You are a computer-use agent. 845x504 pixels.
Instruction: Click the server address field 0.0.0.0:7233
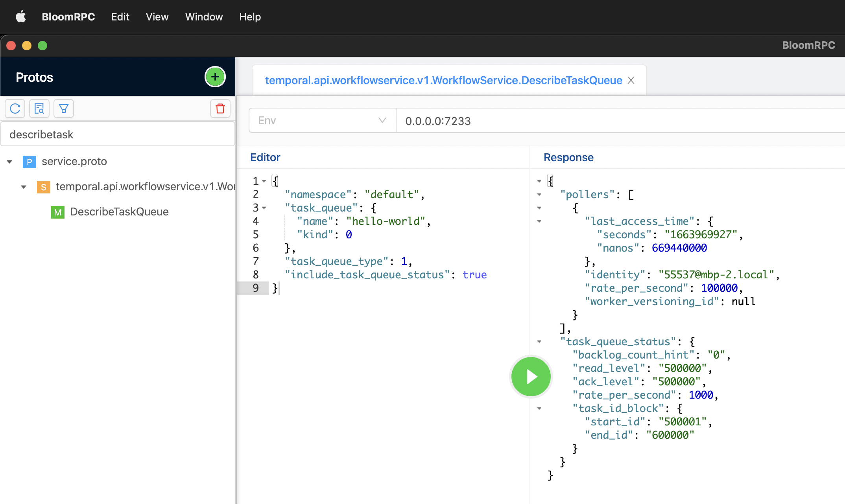coord(590,121)
